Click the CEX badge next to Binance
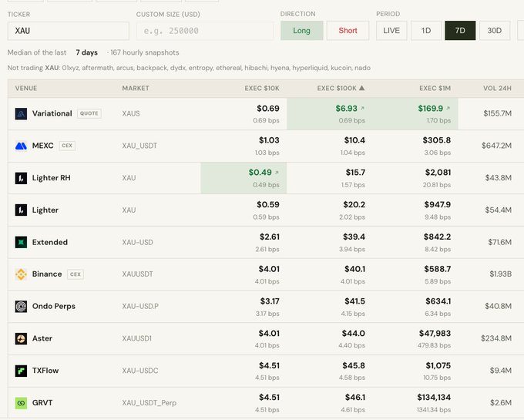This screenshot has width=524, height=420. point(76,274)
